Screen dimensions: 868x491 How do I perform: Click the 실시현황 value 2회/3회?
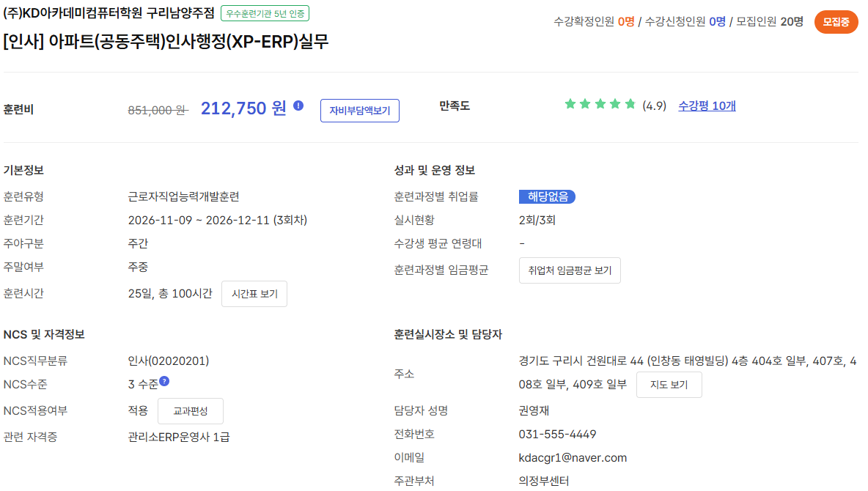pyautogui.click(x=537, y=221)
